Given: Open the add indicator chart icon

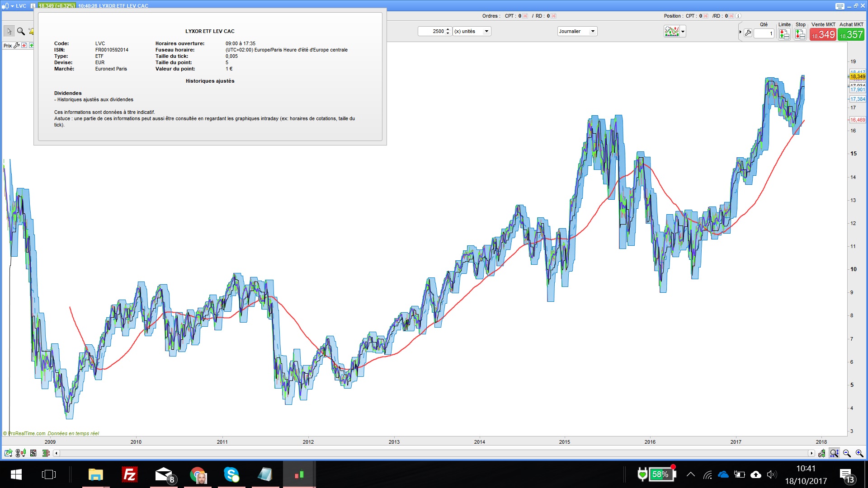Looking at the screenshot, I should coord(671,31).
